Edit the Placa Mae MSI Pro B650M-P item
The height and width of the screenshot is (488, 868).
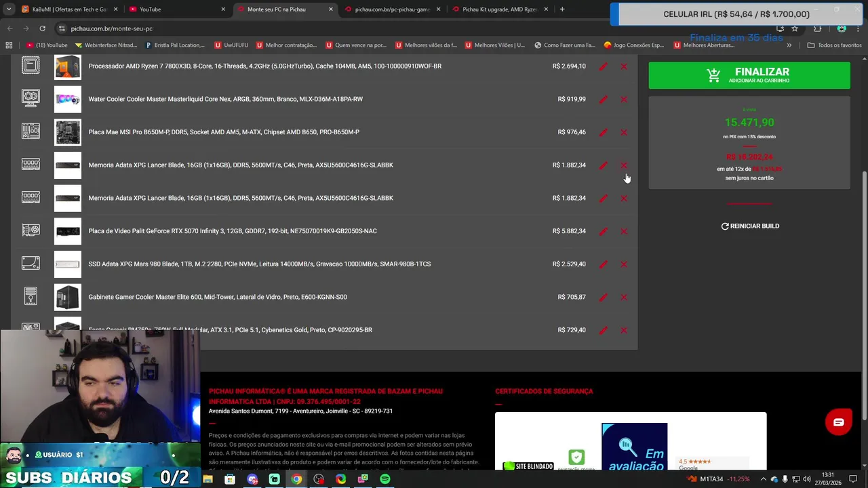[x=603, y=132]
